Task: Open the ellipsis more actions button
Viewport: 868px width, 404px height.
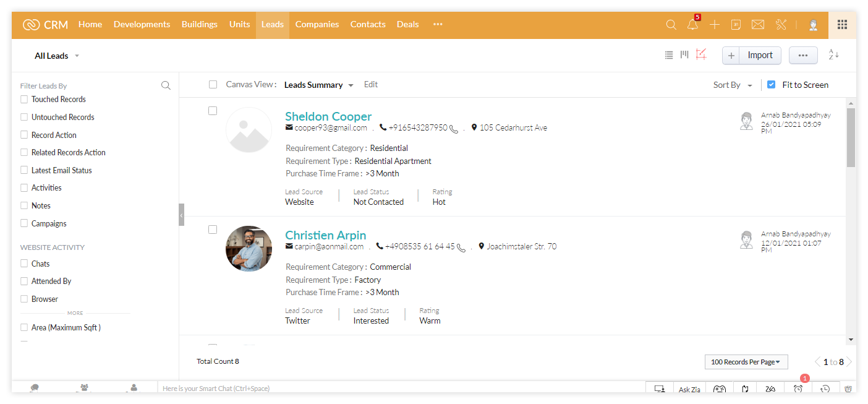Action: (x=803, y=55)
